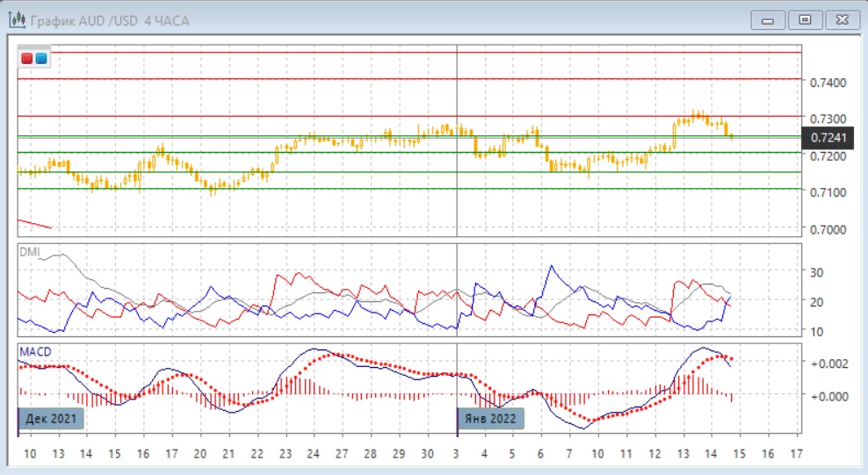Viewport: 868px width, 475px height.
Task: Click the +0.002 value on MACD scale
Action: point(828,363)
